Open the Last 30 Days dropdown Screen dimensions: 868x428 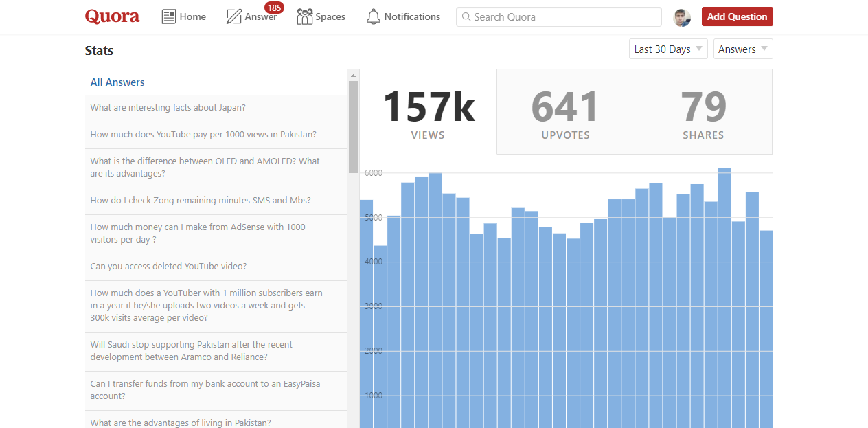[x=668, y=49]
